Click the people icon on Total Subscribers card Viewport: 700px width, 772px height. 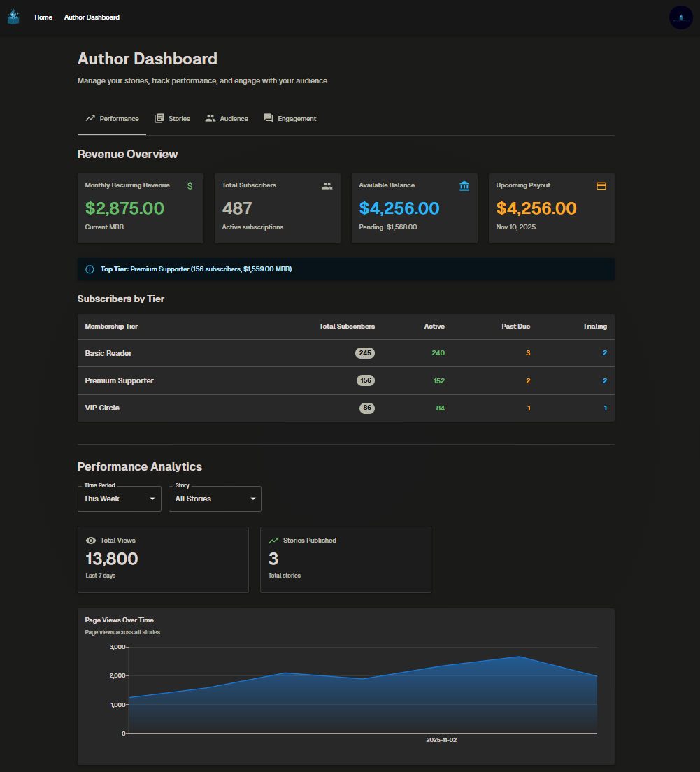[x=327, y=185]
